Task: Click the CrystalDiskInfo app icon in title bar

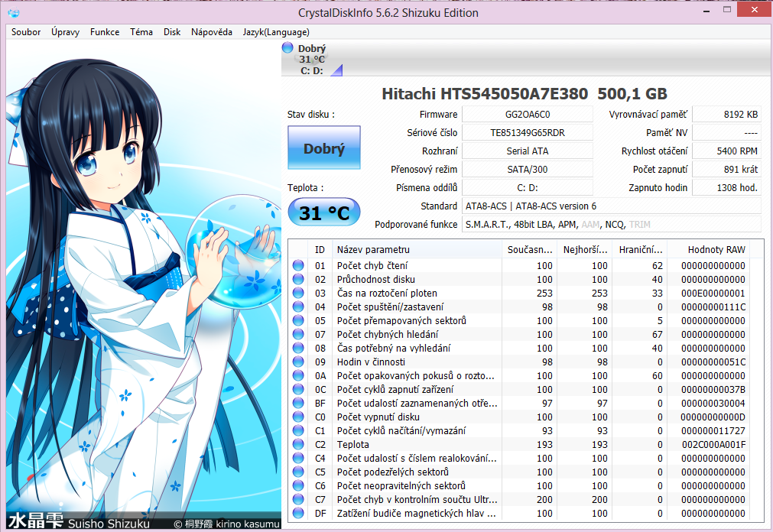Action: (x=14, y=13)
